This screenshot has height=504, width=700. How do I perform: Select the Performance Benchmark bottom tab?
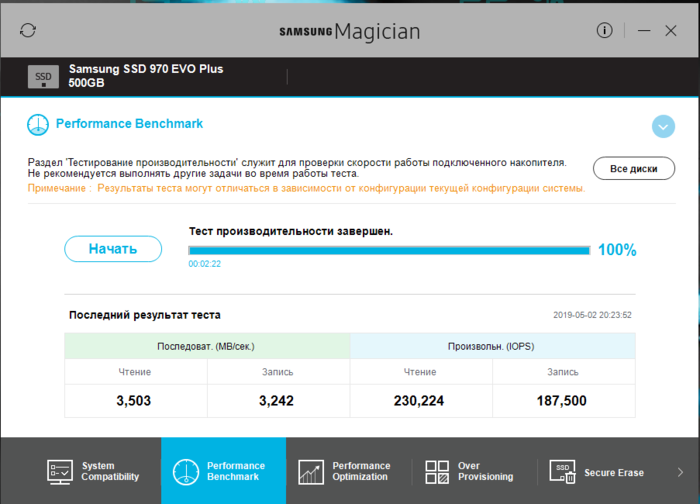(x=224, y=471)
